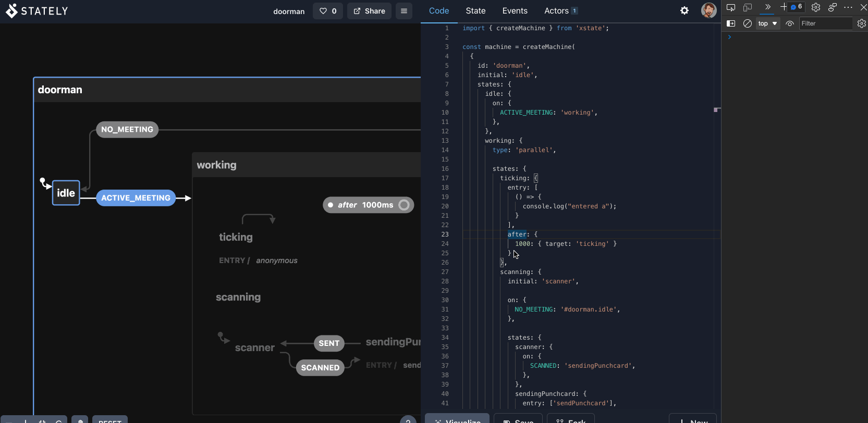868x423 pixels.
Task: Toggle DevTools device emulation icon
Action: tap(748, 7)
